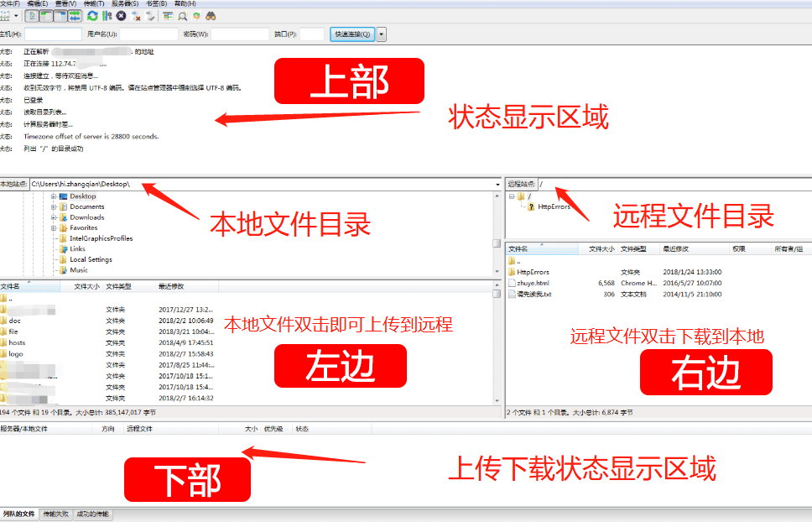Sort remote list by 权限 column
This screenshot has width=812, height=522.
[x=751, y=249]
